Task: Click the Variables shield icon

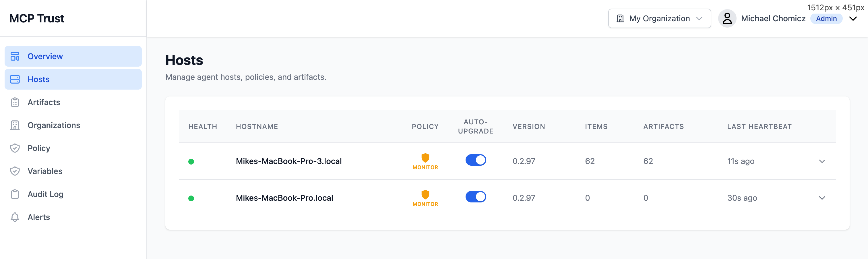Action: [x=15, y=171]
